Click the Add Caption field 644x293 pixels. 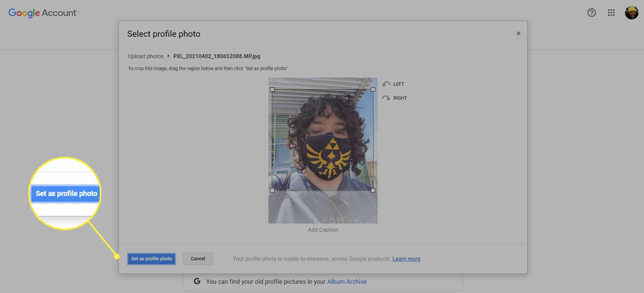point(323,230)
